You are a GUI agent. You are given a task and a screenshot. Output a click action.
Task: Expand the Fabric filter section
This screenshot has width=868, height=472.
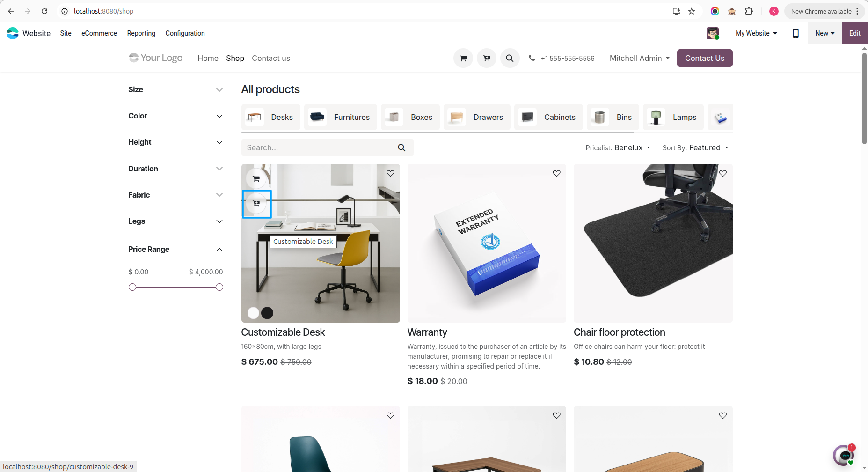(175, 195)
